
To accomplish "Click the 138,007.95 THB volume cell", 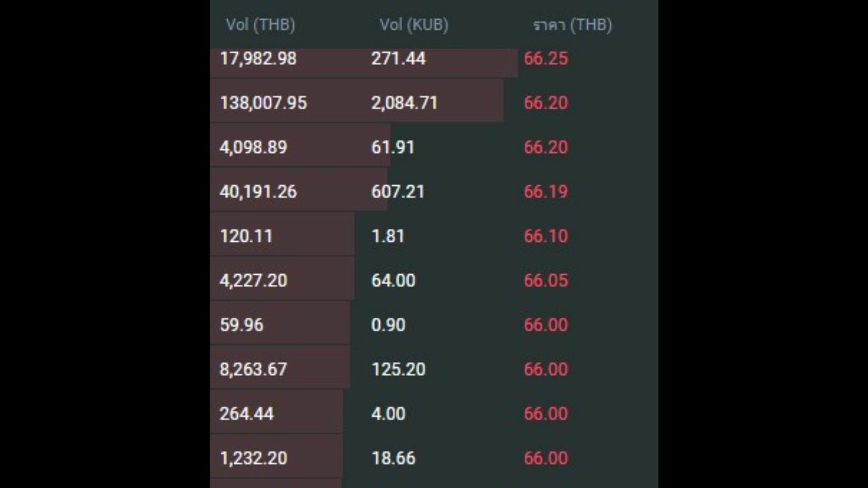I will (263, 103).
